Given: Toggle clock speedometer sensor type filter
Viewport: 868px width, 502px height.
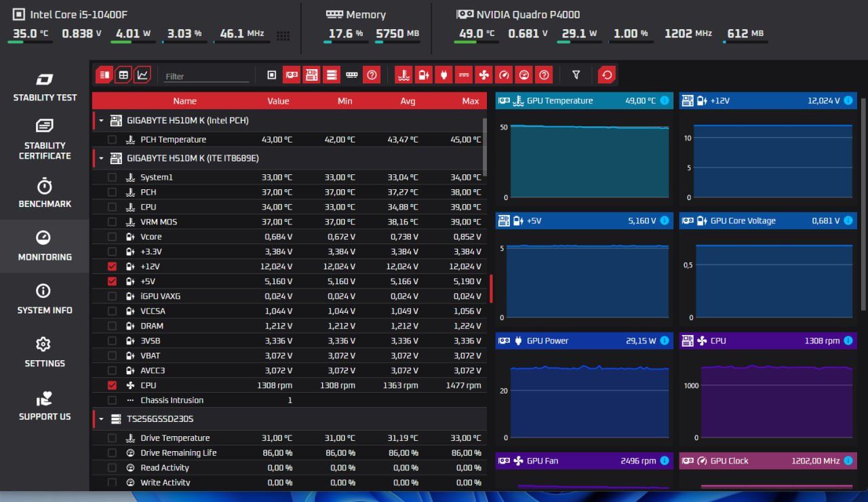Looking at the screenshot, I should tap(503, 75).
